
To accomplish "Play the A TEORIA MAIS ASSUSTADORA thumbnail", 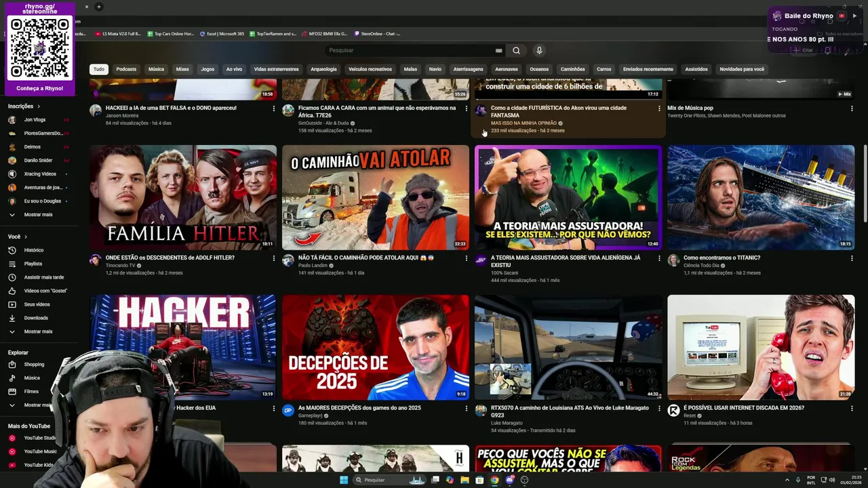I will tap(568, 197).
